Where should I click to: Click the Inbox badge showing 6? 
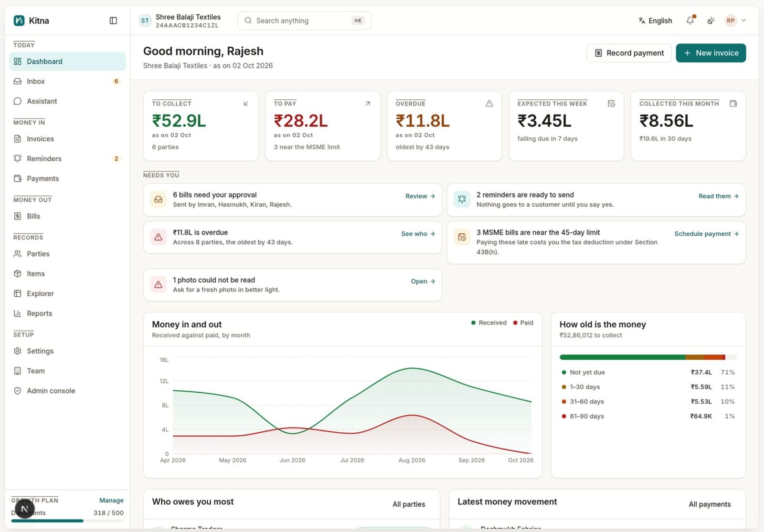116,82
